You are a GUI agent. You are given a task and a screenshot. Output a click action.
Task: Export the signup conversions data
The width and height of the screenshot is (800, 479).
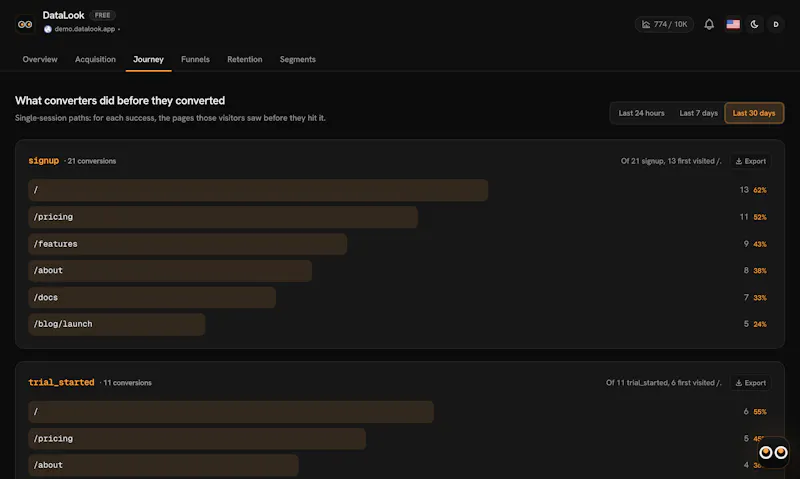(x=751, y=161)
